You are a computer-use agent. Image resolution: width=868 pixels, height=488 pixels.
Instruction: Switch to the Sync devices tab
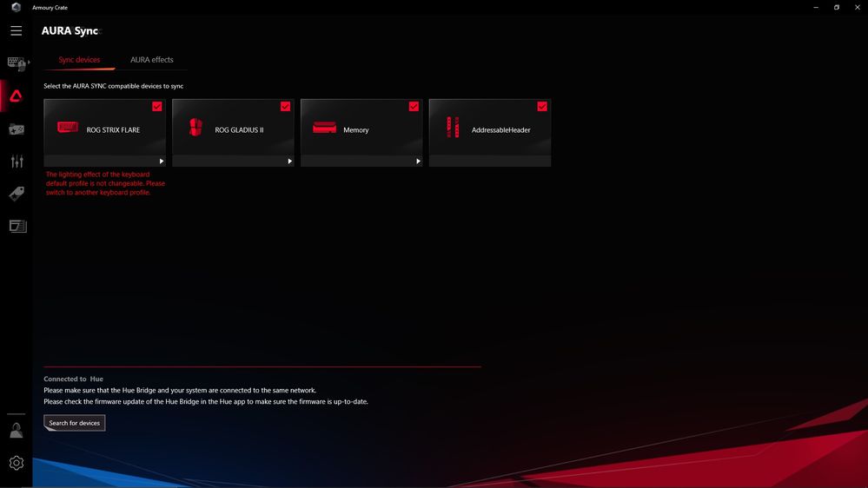(x=79, y=60)
